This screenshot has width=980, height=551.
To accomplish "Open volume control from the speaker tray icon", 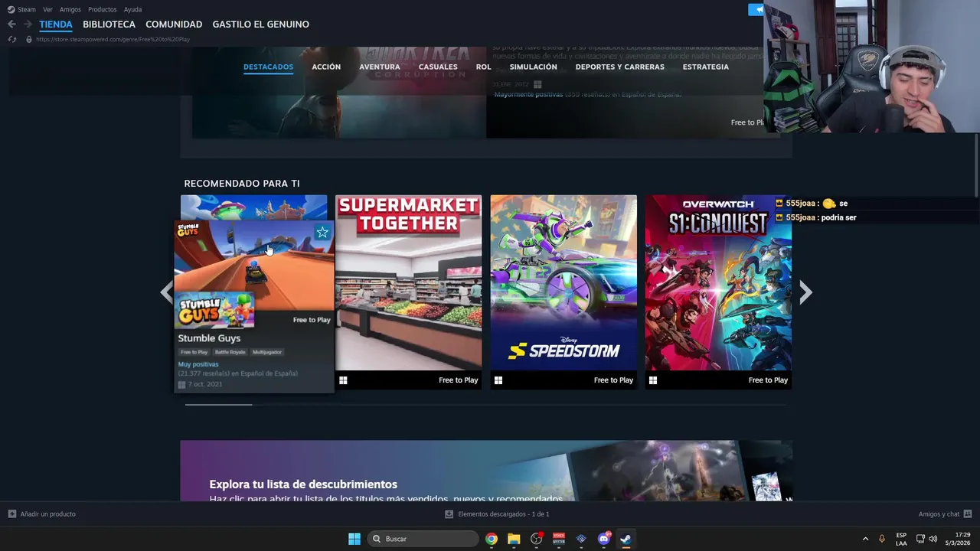I will (933, 539).
